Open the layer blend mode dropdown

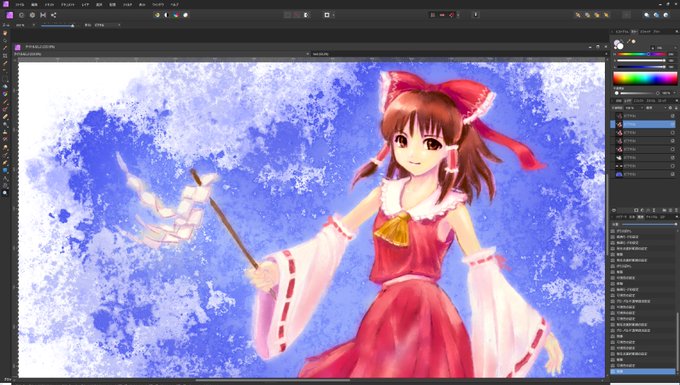656,108
